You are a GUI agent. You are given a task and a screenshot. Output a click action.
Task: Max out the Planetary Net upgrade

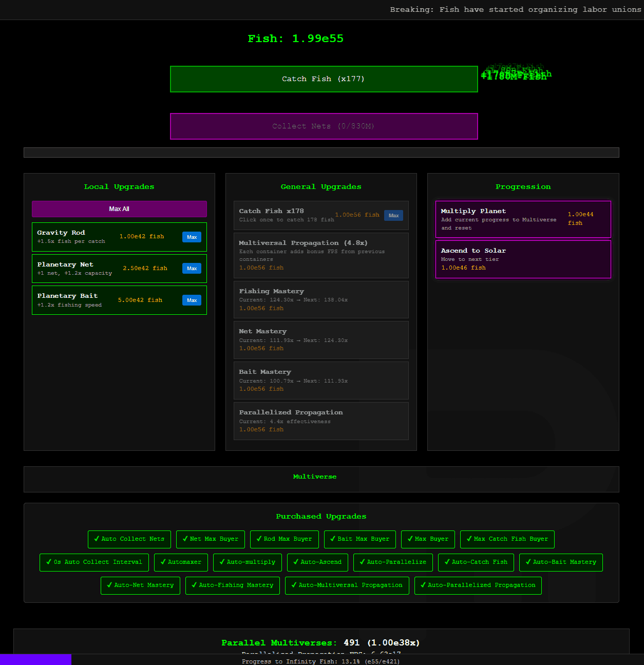[x=192, y=268]
